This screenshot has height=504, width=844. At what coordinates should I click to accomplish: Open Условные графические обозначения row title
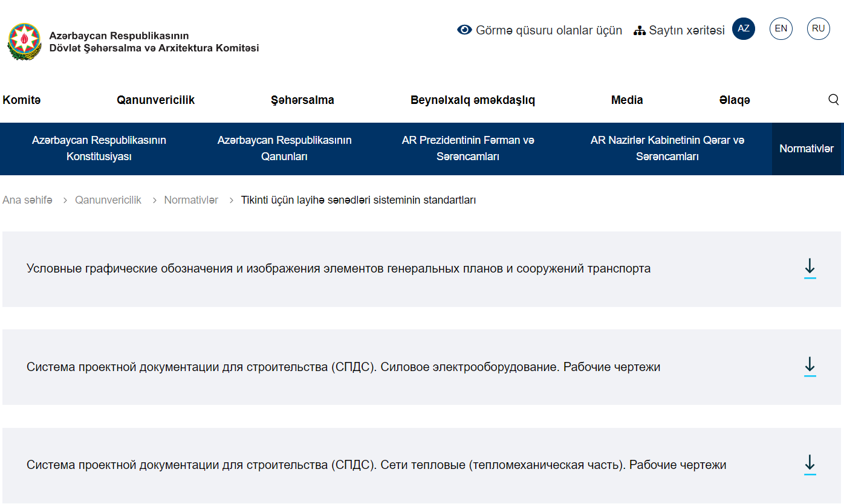point(339,268)
